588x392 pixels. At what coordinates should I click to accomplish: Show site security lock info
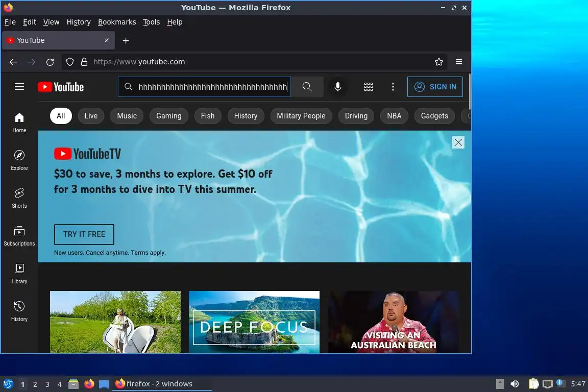[x=84, y=62]
